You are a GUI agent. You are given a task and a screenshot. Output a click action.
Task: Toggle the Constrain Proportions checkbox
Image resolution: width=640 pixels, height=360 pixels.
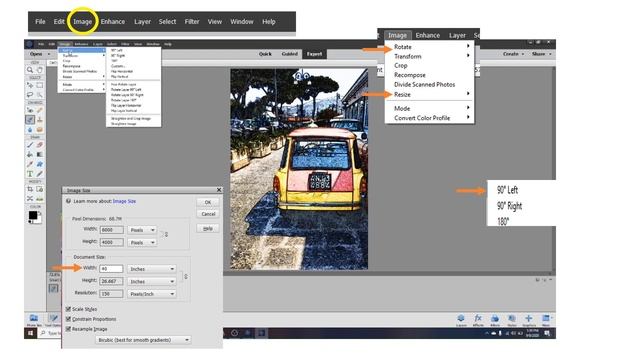coord(69,319)
